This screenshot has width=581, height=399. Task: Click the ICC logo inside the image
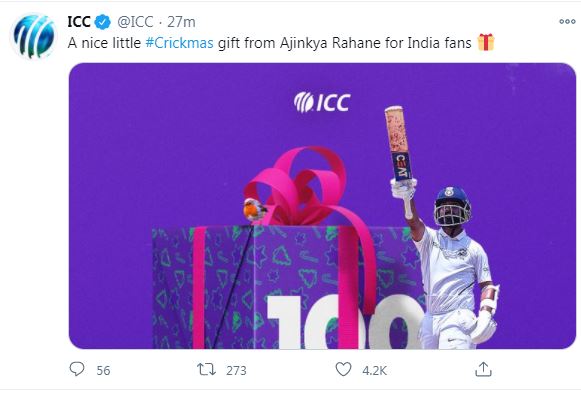pos(322,102)
